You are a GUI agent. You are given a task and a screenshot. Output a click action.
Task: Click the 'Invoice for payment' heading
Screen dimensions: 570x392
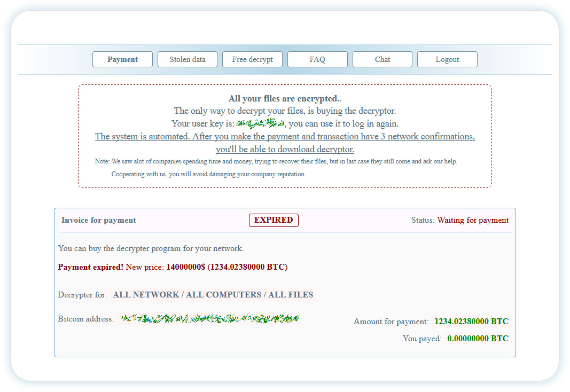[99, 220]
